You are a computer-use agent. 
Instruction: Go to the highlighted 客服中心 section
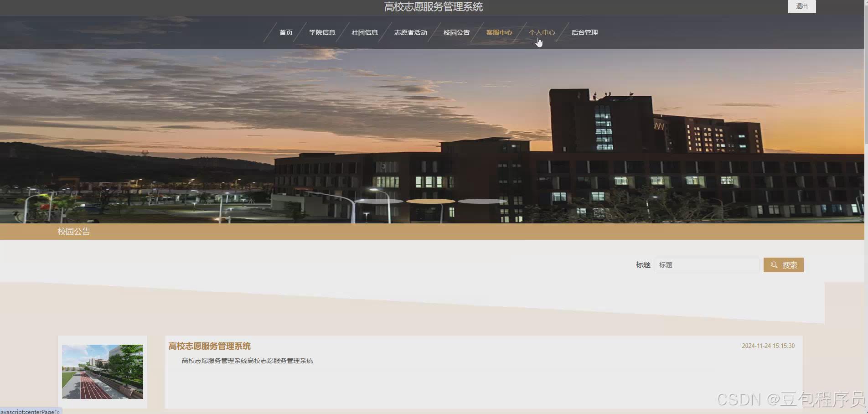point(499,32)
